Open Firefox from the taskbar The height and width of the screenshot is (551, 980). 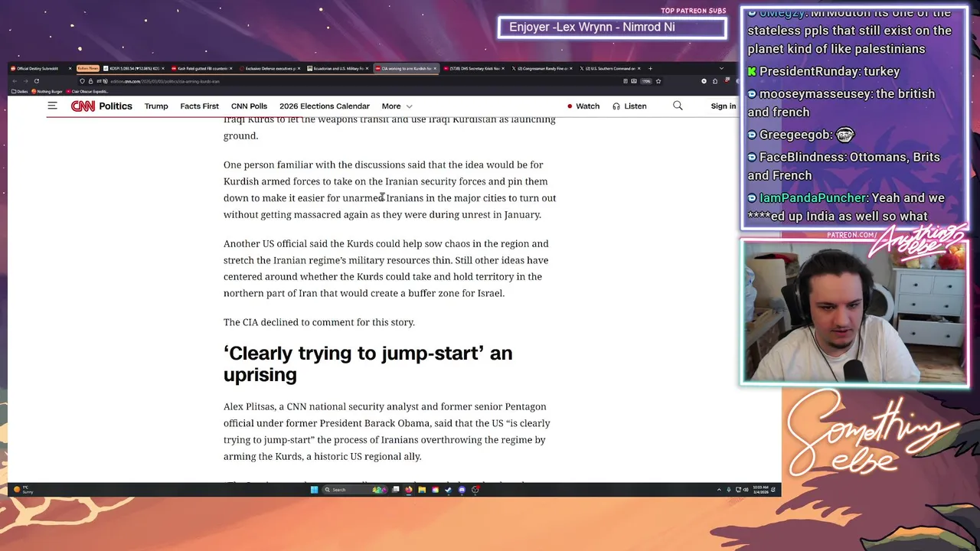[x=409, y=490]
